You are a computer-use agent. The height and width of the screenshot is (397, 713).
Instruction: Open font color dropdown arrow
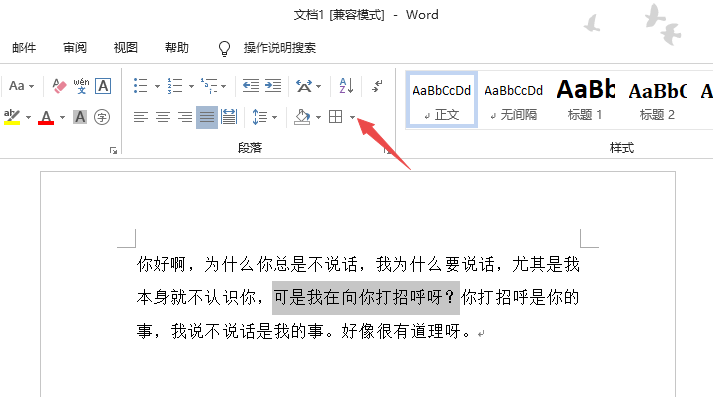[x=62, y=118]
